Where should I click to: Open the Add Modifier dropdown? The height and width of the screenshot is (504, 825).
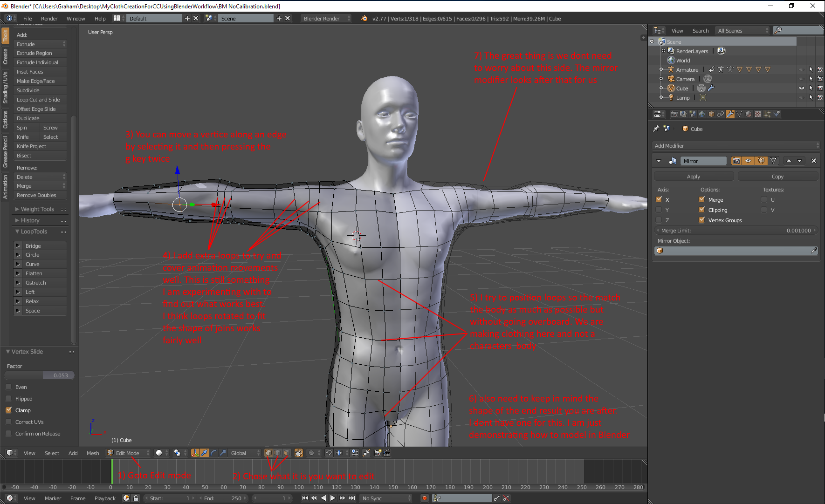(736, 146)
